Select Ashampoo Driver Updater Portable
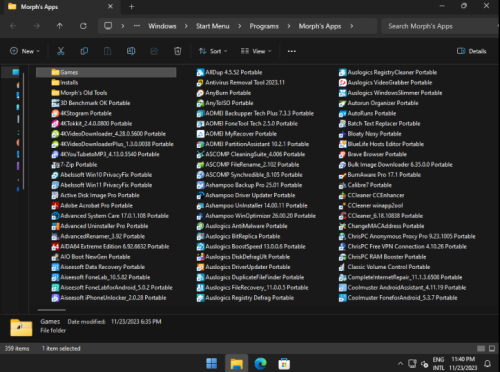The width and height of the screenshot is (500, 372). pyautogui.click(x=246, y=195)
